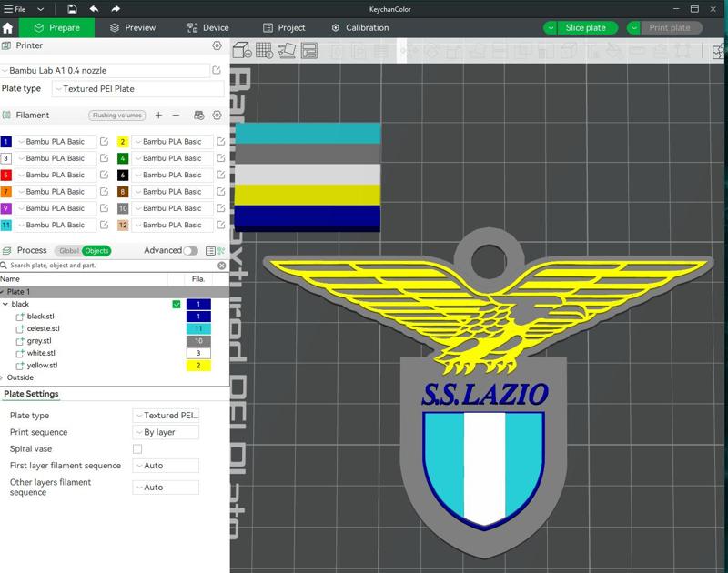Select black.stl part in list
Viewport: 728px width, 573px height.
coord(40,317)
